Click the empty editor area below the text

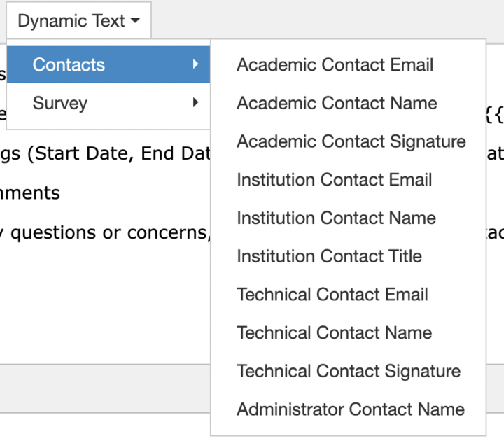(x=105, y=308)
